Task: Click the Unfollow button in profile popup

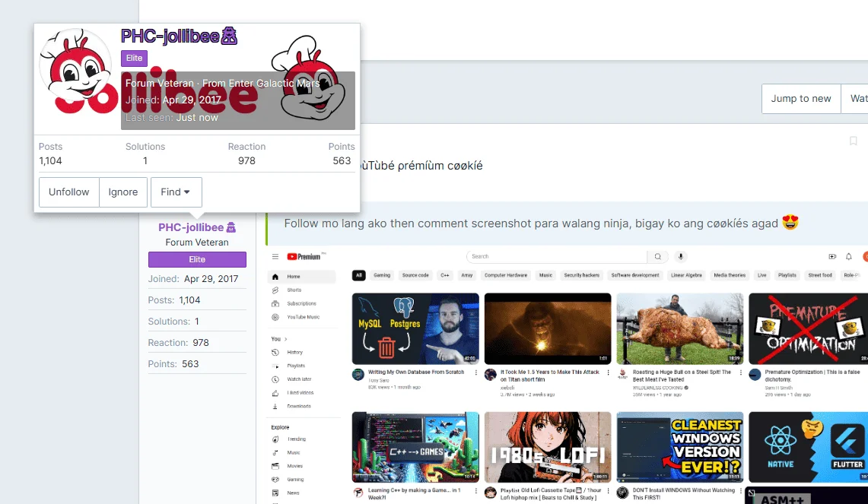Action: click(x=69, y=192)
